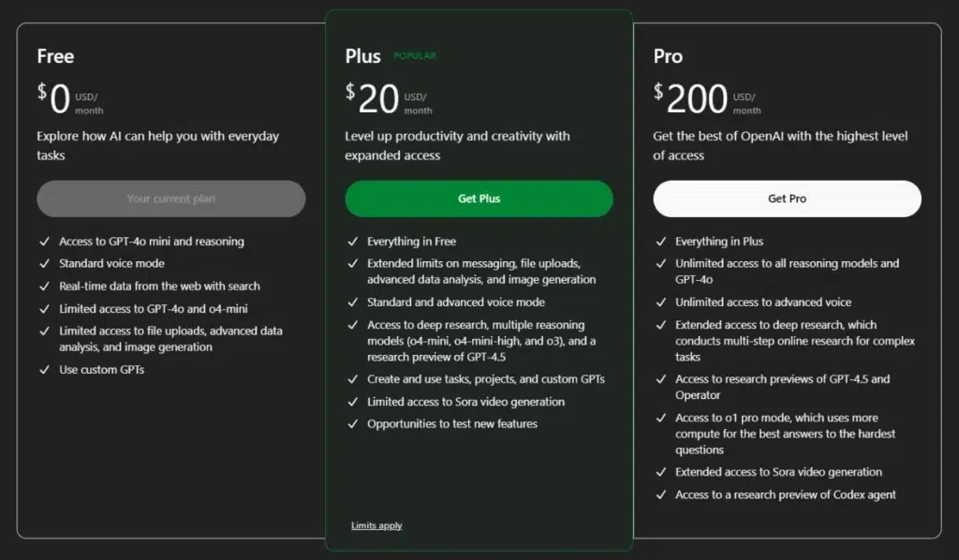
Task: Click the $200 Pro price
Action: tap(690, 98)
